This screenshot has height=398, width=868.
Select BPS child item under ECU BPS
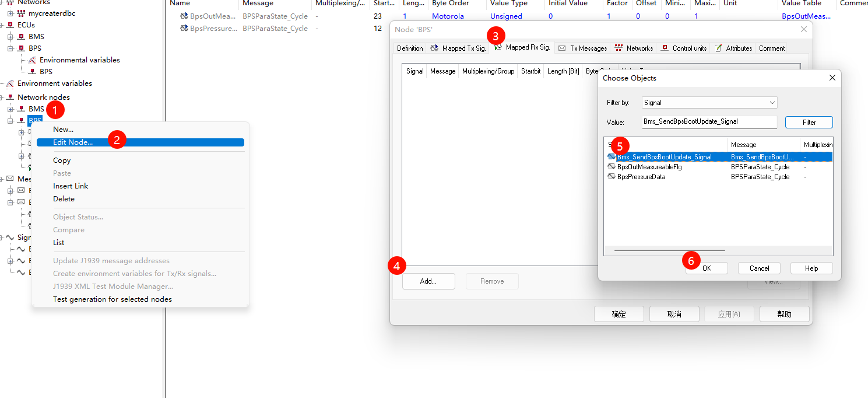pyautogui.click(x=46, y=72)
